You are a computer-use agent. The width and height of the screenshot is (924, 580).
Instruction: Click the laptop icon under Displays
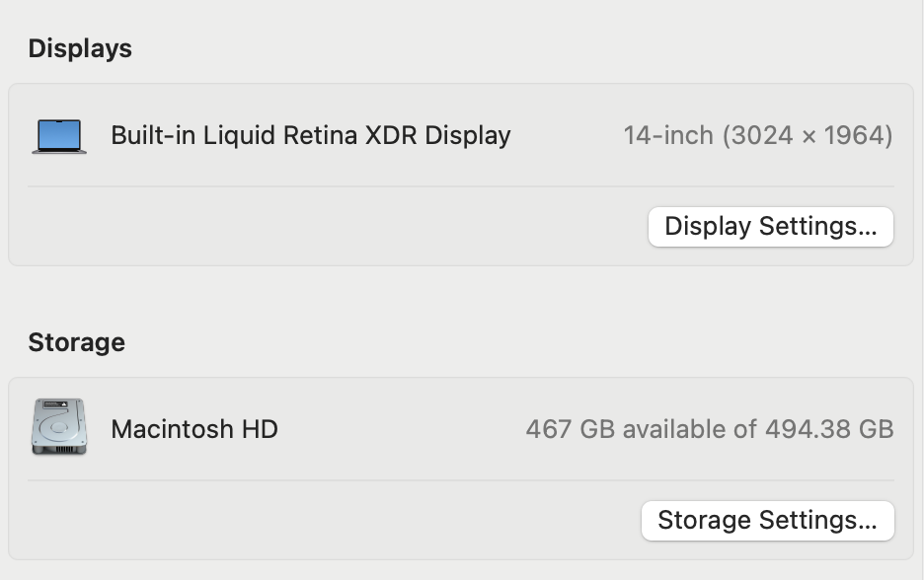(x=59, y=136)
